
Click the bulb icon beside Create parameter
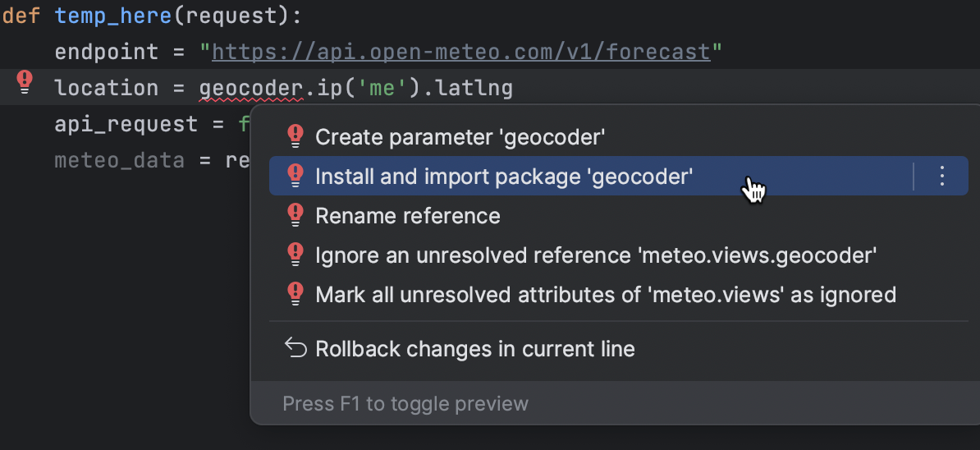[295, 136]
